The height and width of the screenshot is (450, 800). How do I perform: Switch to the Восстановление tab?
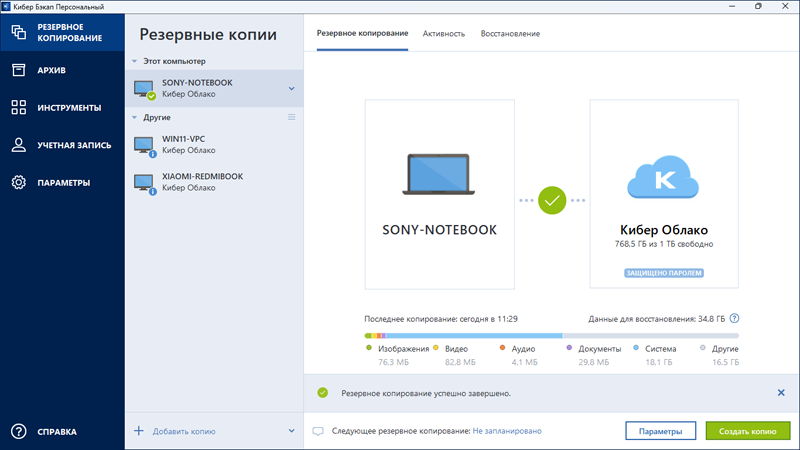[x=510, y=34]
